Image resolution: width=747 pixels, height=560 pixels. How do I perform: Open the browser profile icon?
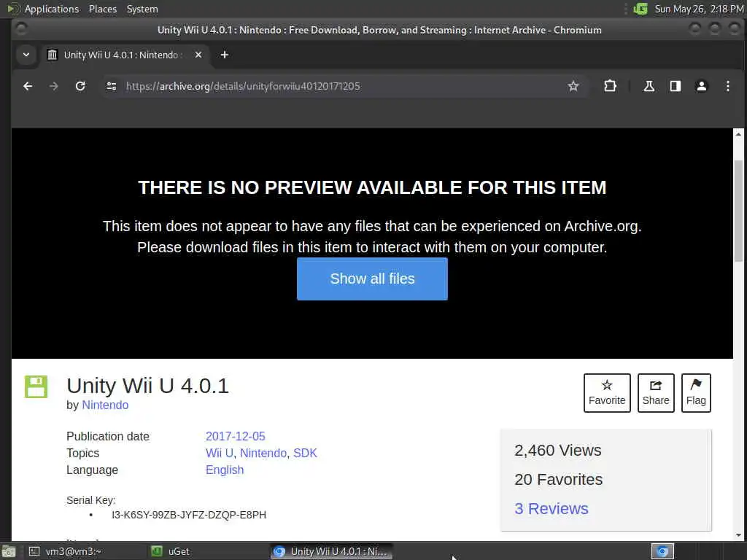pyautogui.click(x=701, y=86)
